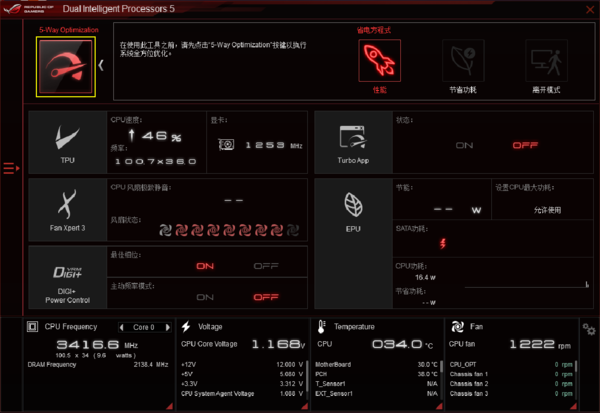Click the 1253 MHz graphics card value
This screenshot has width=600, height=413.
click(x=274, y=145)
